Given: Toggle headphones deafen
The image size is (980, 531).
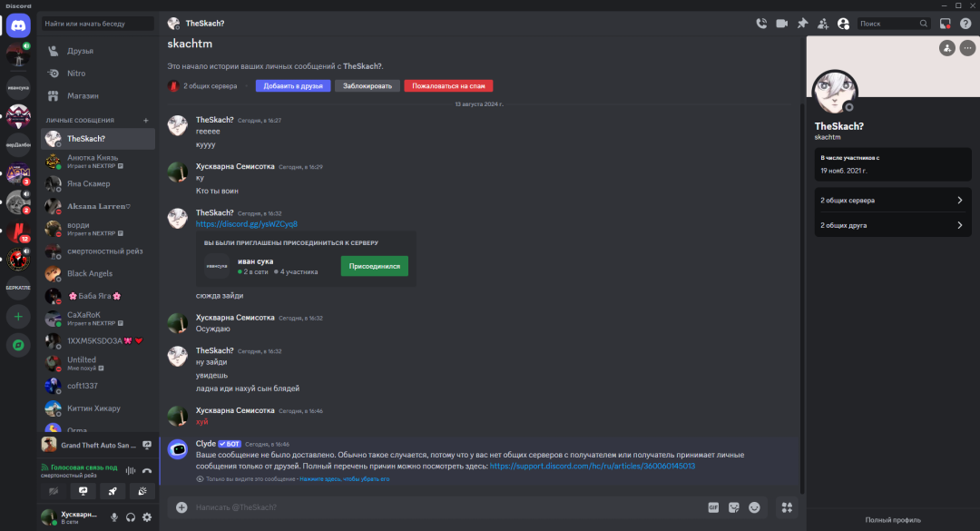Looking at the screenshot, I should [x=131, y=517].
